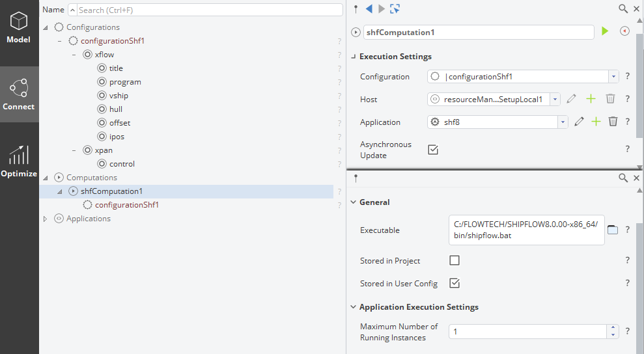The width and height of the screenshot is (644, 354).
Task: Collapse the Configurations tree node
Action: 46,27
